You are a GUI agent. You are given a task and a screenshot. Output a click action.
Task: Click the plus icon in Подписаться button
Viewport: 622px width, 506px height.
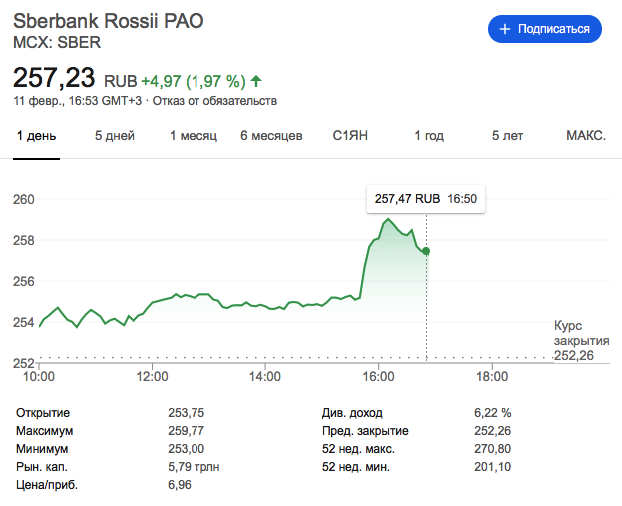pyautogui.click(x=505, y=29)
